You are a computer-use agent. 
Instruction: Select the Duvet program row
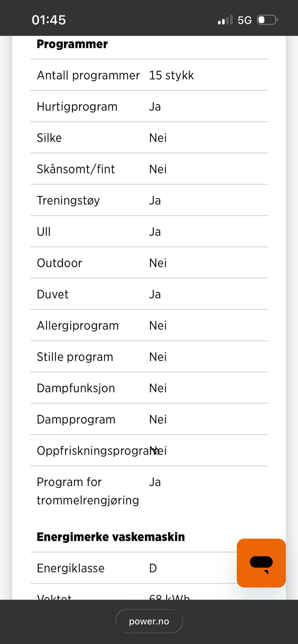click(149, 294)
